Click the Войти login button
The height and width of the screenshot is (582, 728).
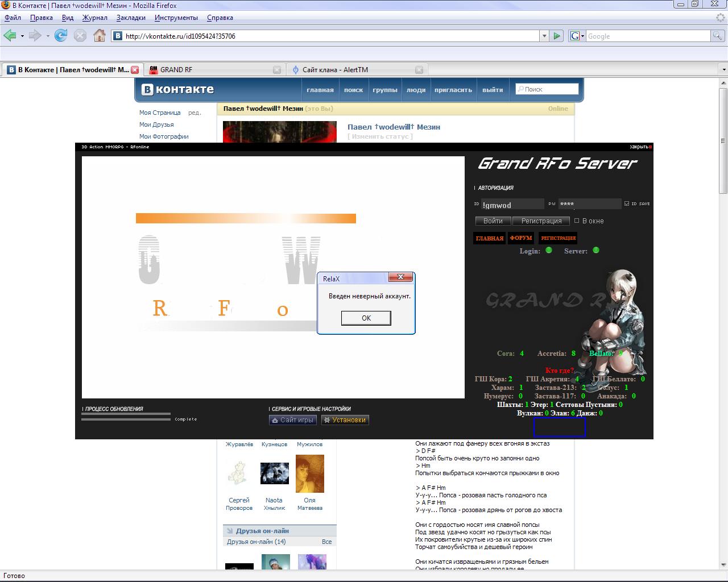pyautogui.click(x=493, y=221)
